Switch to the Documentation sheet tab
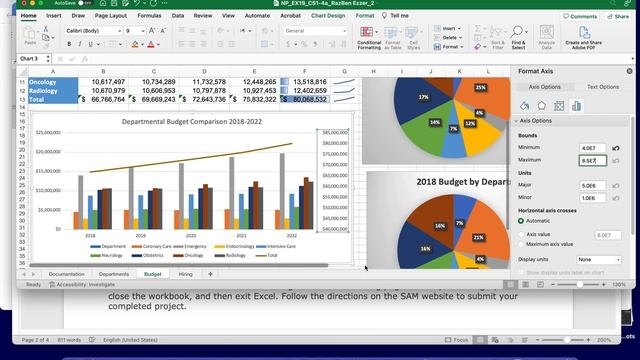The width and height of the screenshot is (640, 360). click(67, 274)
